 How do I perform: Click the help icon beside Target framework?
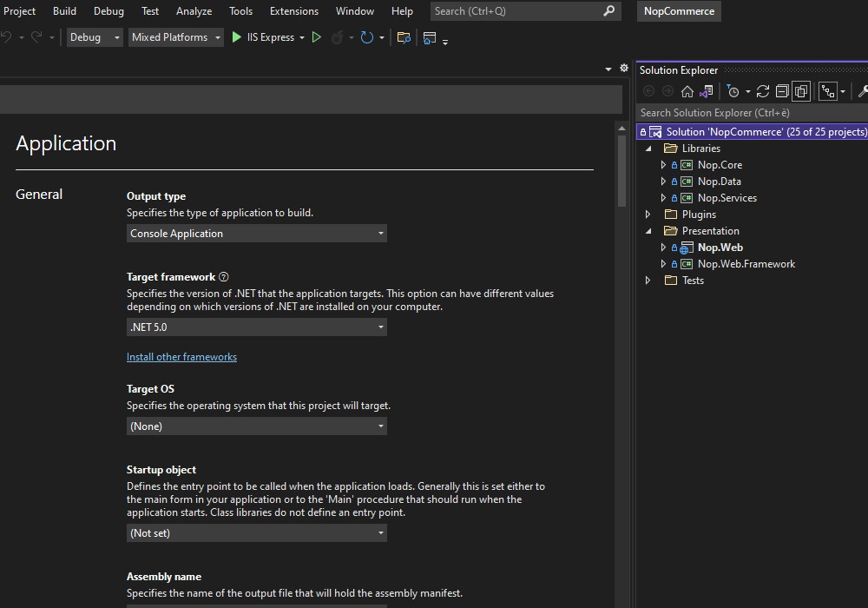point(224,277)
